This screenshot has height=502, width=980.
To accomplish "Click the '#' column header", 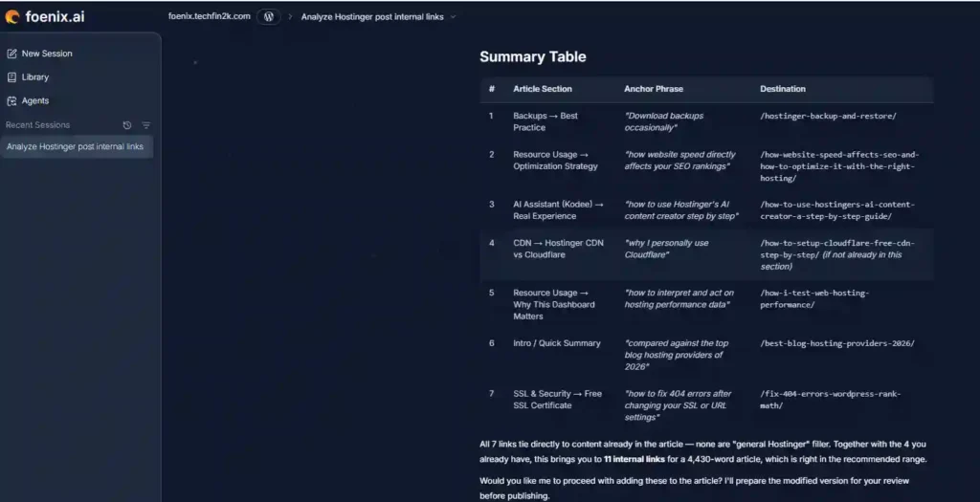I will pyautogui.click(x=492, y=89).
